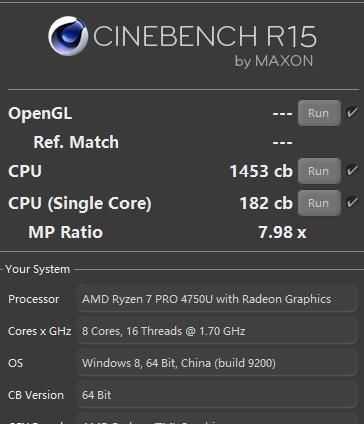Click the by MAXON text
Viewport: 364px width, 424px height.
pos(274,61)
